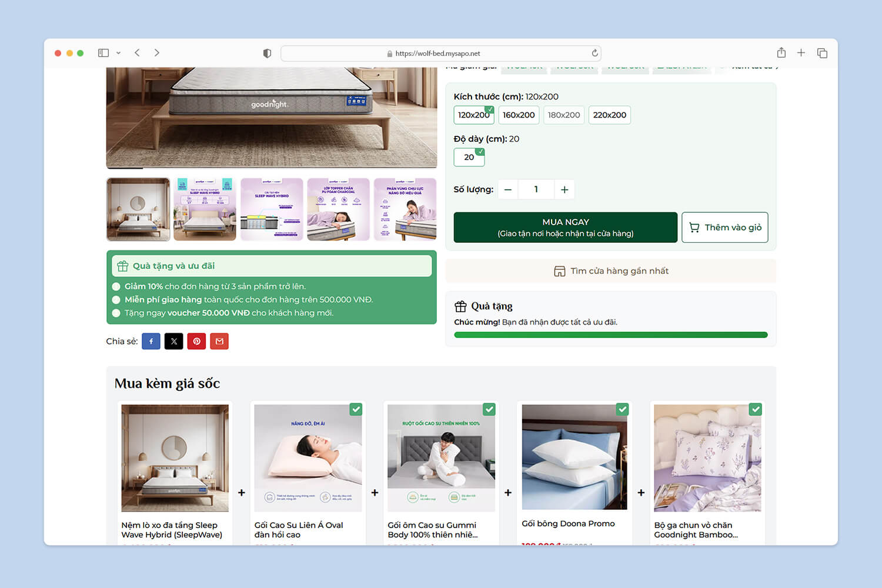This screenshot has width=882, height=588.
Task: Click the "Miễn phí giao hàng" offer text
Action: point(163,299)
